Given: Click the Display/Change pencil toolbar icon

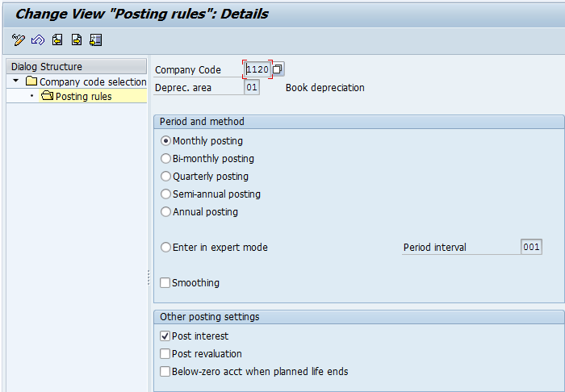Looking at the screenshot, I should [18, 40].
